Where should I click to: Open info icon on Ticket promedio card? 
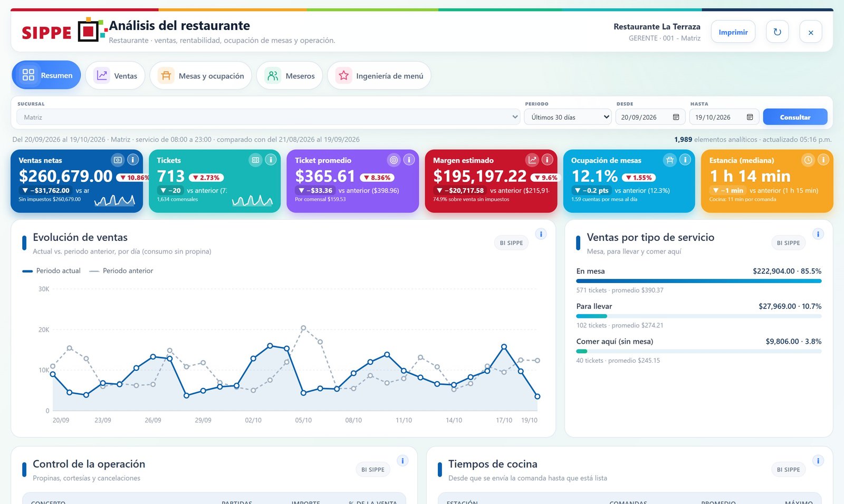point(409,160)
